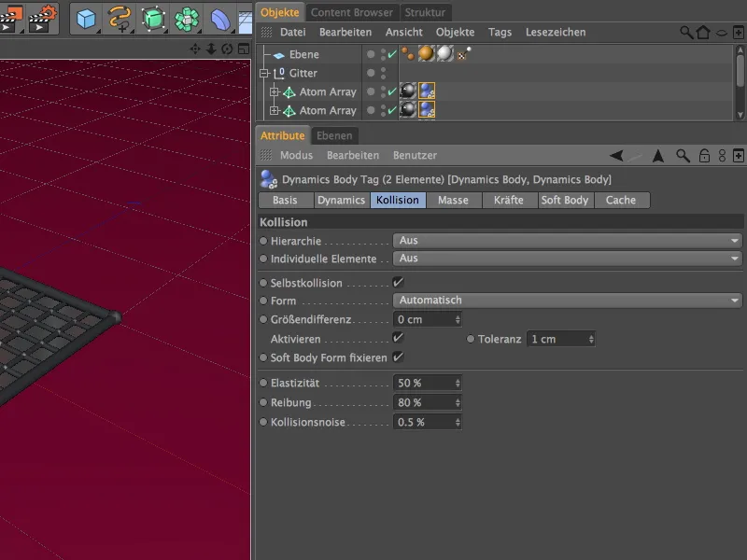Click the viewport move camera icon
Image resolution: width=747 pixels, height=560 pixels.
pos(195,49)
